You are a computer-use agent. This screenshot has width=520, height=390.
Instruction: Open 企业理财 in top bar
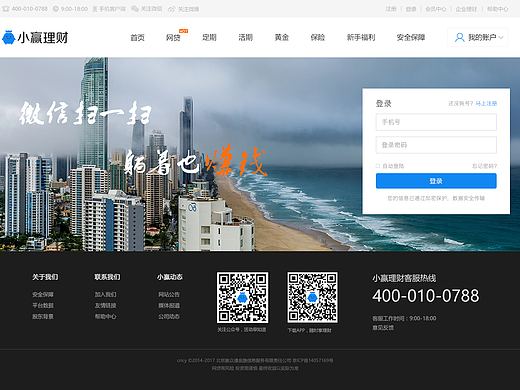466,9
